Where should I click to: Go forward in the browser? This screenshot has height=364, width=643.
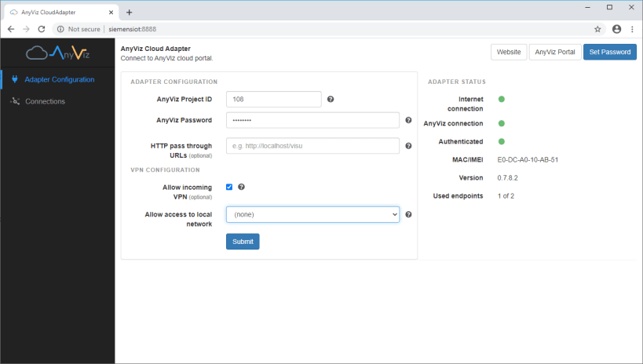(x=26, y=29)
